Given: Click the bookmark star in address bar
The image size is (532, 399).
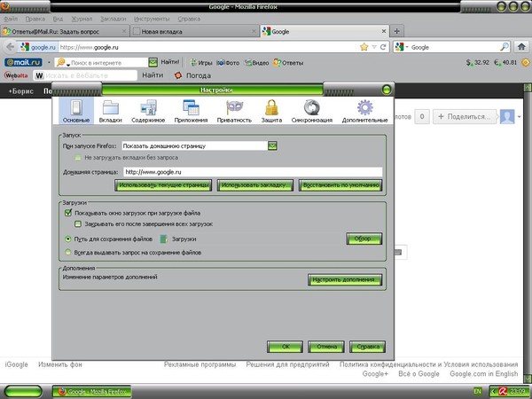Looking at the screenshot, I should pyautogui.click(x=364, y=47).
